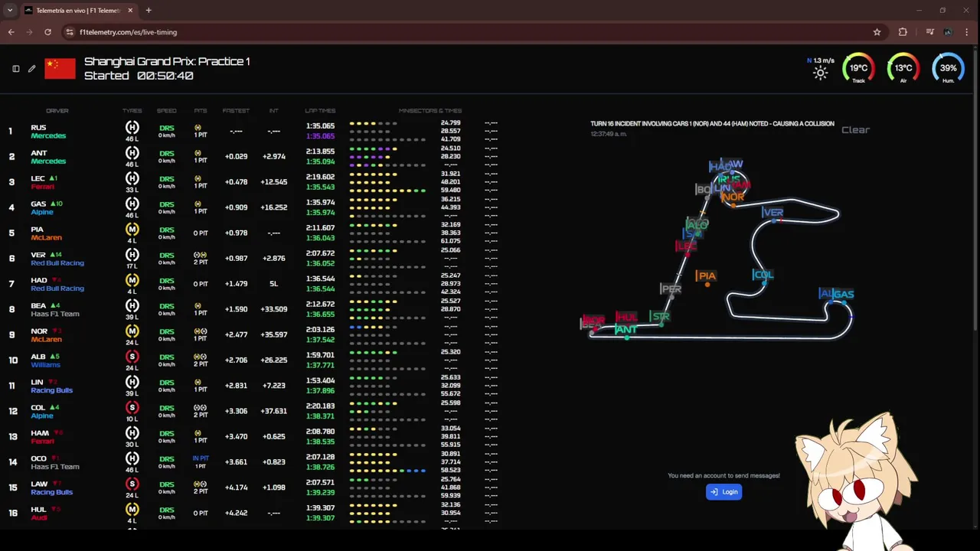The height and width of the screenshot is (551, 980).
Task: Click the catgirl mascot character
Action: coord(856,482)
